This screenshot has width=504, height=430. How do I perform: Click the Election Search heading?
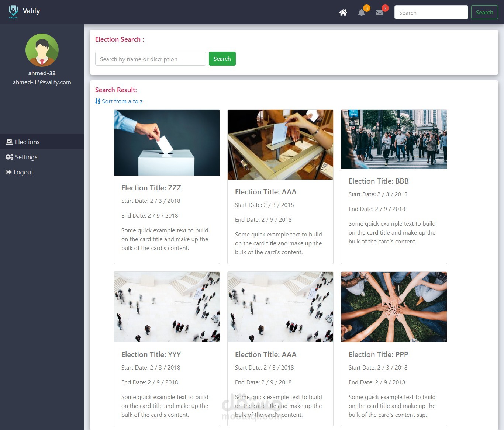point(120,39)
